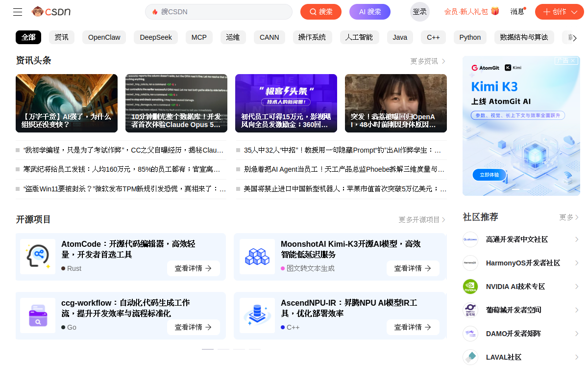The width and height of the screenshot is (588, 368).
Task: Click the LAVAL community logo
Action: pyautogui.click(x=470, y=357)
